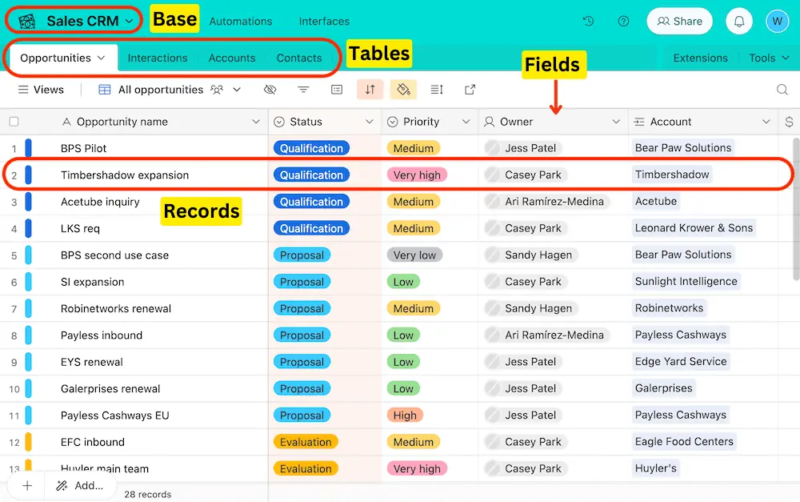Image resolution: width=800 pixels, height=502 pixels.
Task: Open the Tools dropdown
Action: point(769,58)
